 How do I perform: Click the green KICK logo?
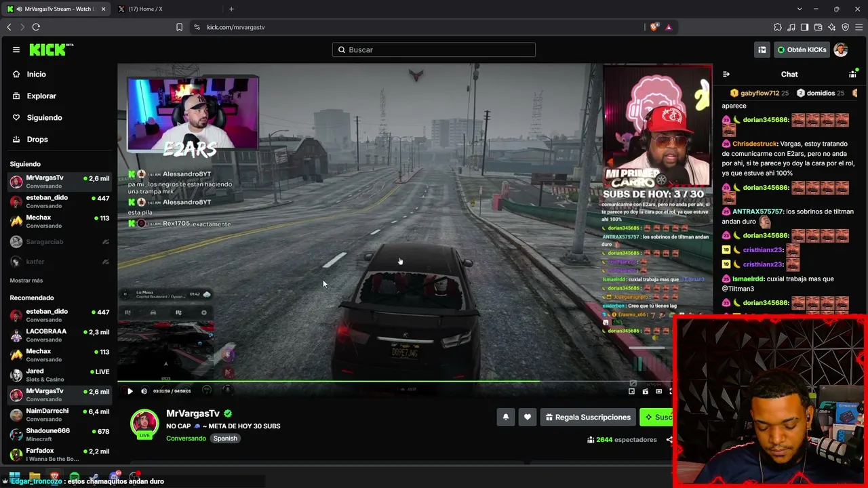coord(51,49)
